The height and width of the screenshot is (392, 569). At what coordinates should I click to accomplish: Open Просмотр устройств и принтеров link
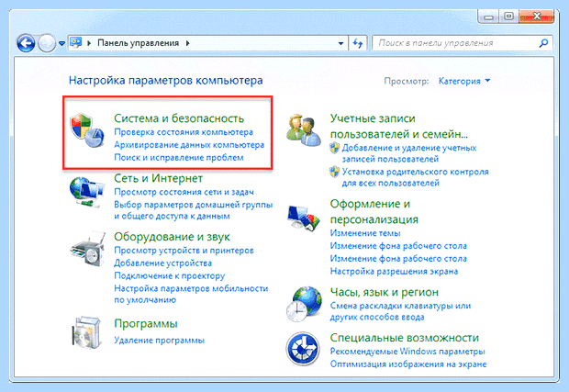tap(184, 251)
